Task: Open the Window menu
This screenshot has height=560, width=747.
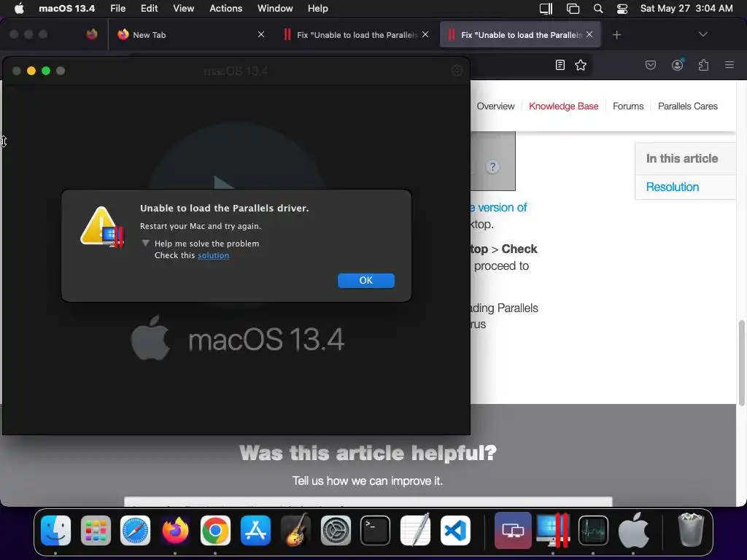Action: click(x=275, y=9)
